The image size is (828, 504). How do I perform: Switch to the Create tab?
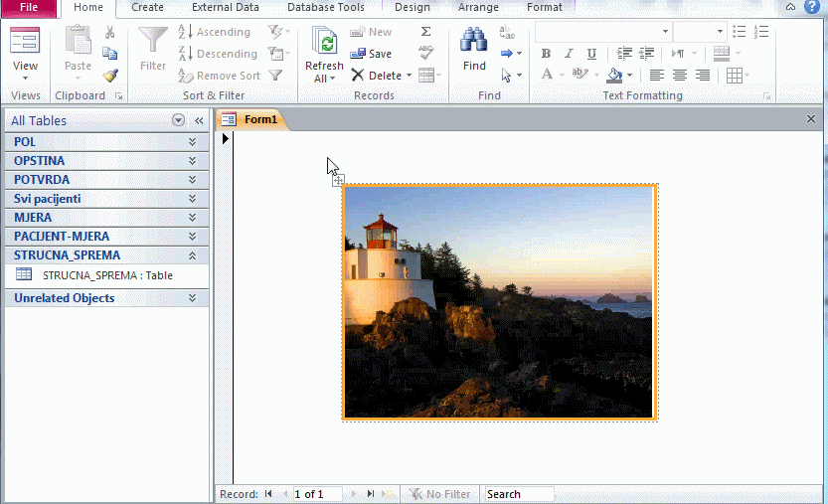click(147, 7)
